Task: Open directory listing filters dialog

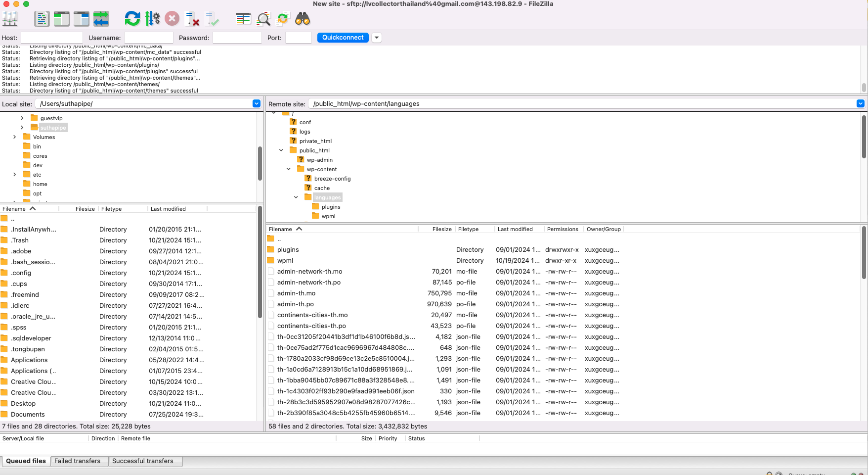Action: point(243,19)
